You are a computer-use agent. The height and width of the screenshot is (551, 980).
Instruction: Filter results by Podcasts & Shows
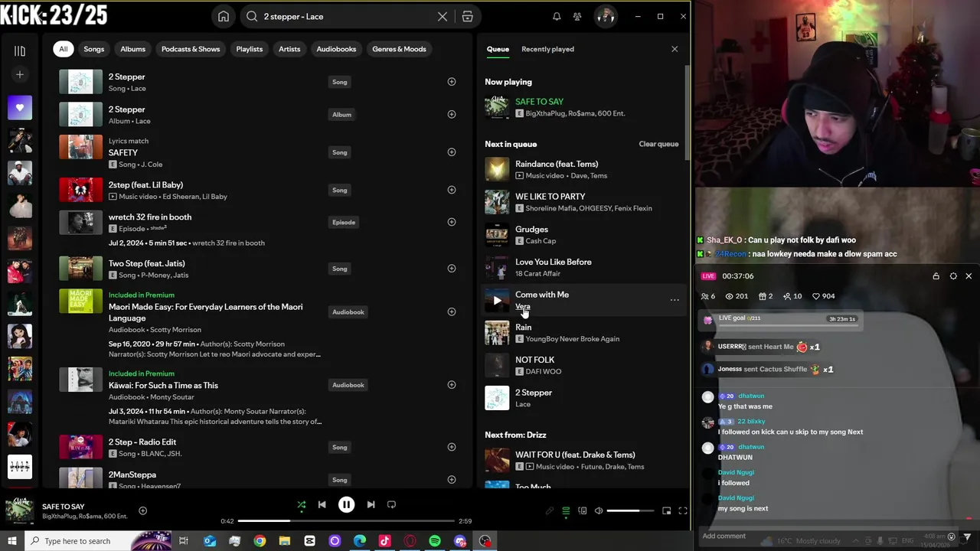click(x=191, y=49)
